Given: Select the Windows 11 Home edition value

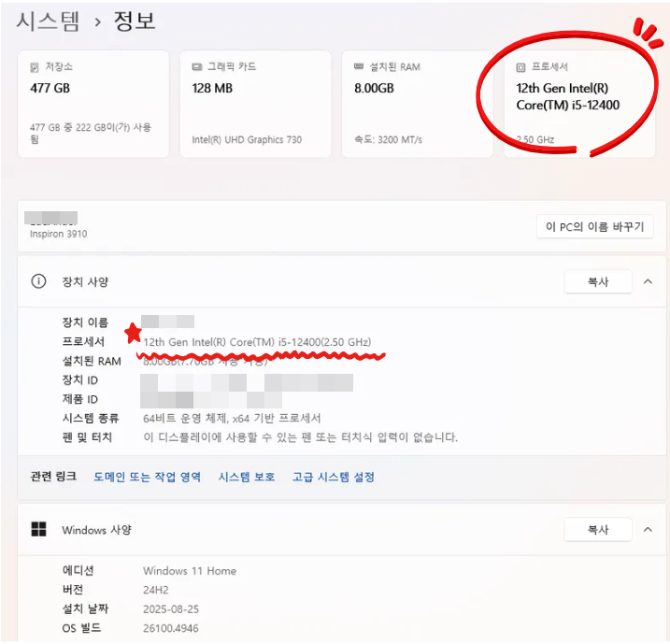Looking at the screenshot, I should pos(190,571).
